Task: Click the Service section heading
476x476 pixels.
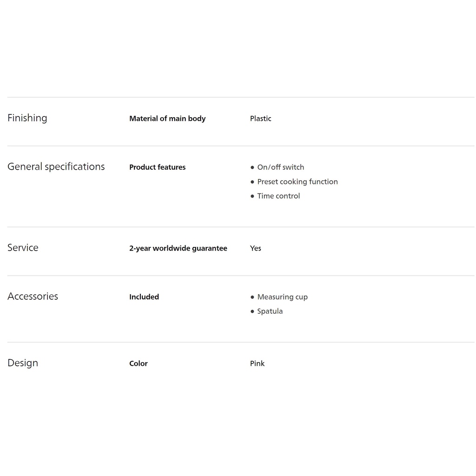Action: click(x=23, y=248)
